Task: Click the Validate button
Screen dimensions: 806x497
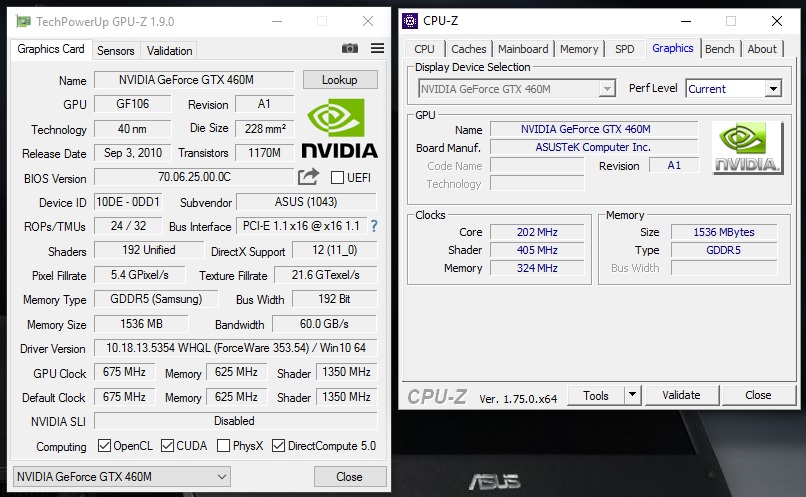Action: 681,395
